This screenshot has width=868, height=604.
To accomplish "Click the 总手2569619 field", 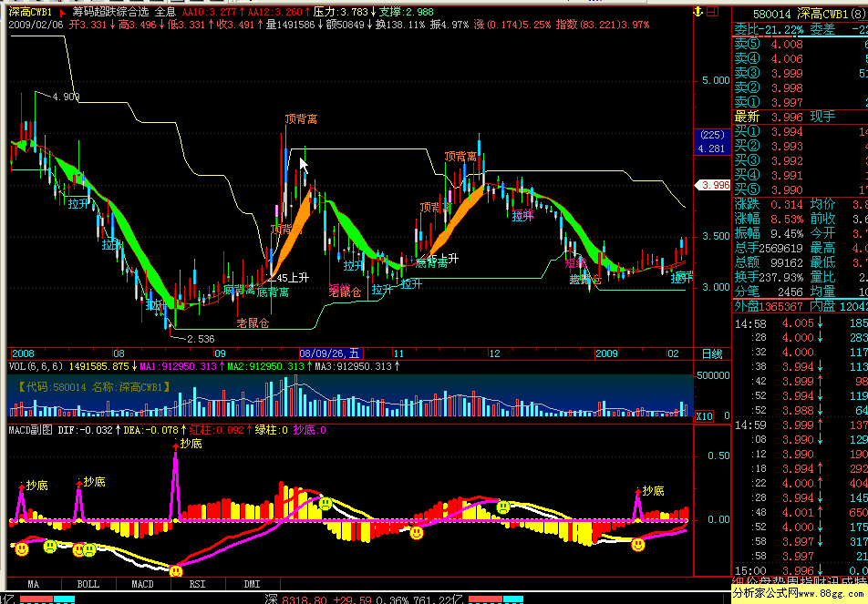I will (770, 249).
